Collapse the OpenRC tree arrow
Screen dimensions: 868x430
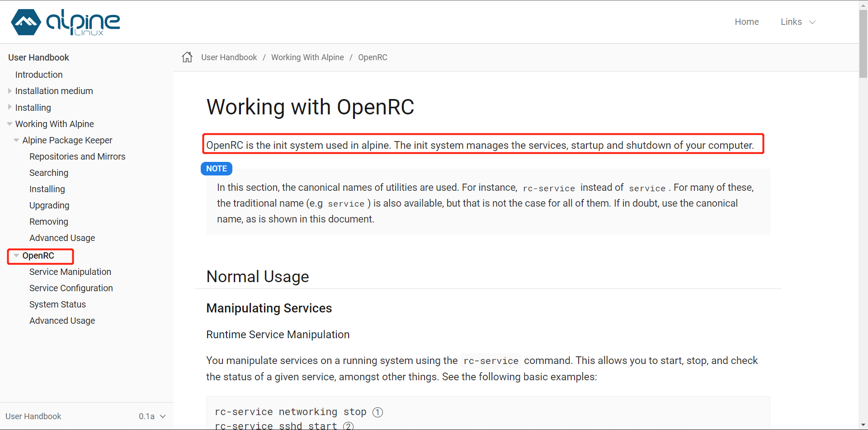coord(16,255)
